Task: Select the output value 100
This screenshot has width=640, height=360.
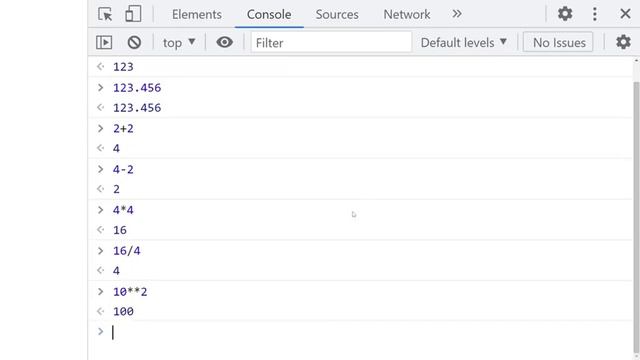Action: [123, 312]
